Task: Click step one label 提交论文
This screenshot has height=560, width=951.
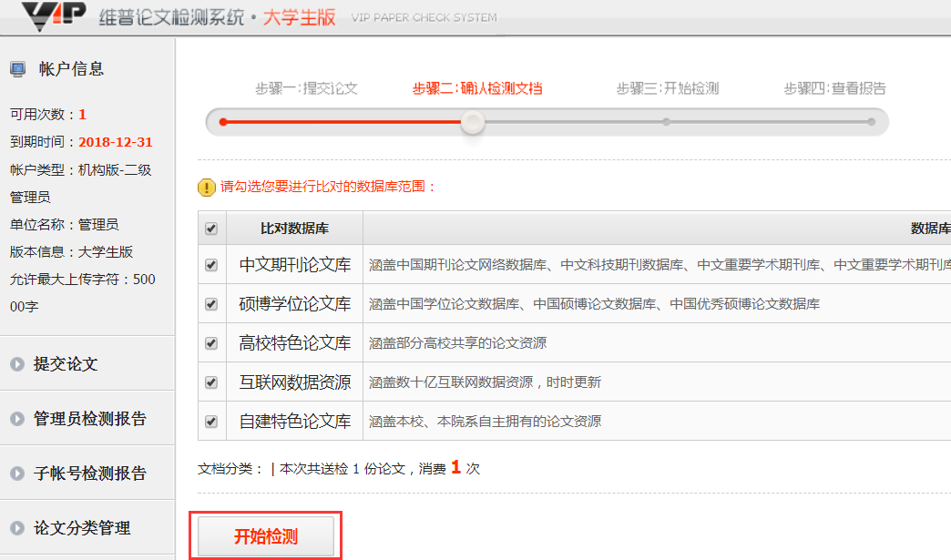Action: click(306, 88)
